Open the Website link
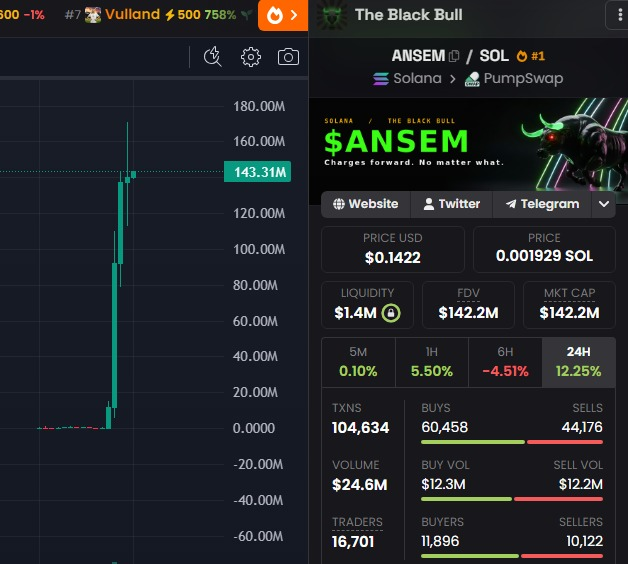This screenshot has height=564, width=628. tap(366, 204)
